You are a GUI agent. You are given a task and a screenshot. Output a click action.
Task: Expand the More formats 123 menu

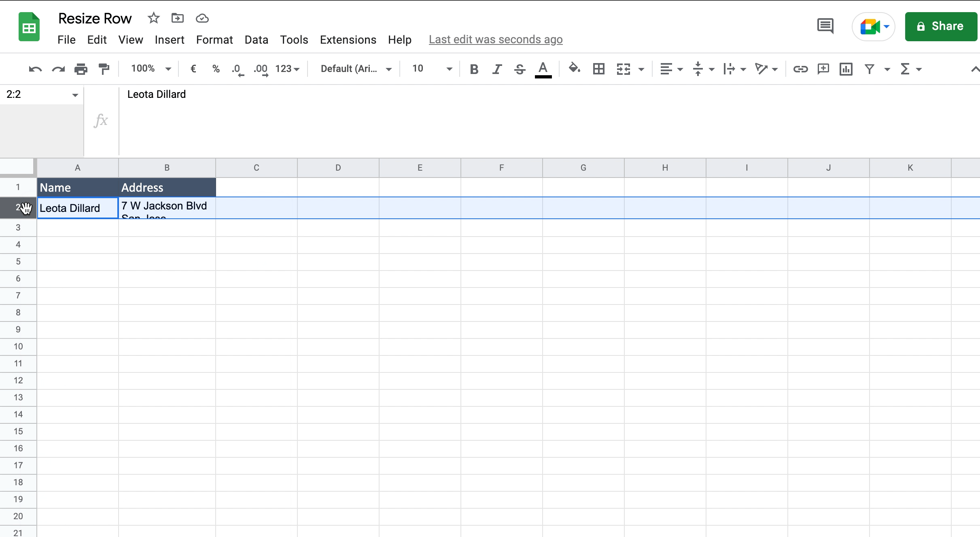(x=287, y=69)
